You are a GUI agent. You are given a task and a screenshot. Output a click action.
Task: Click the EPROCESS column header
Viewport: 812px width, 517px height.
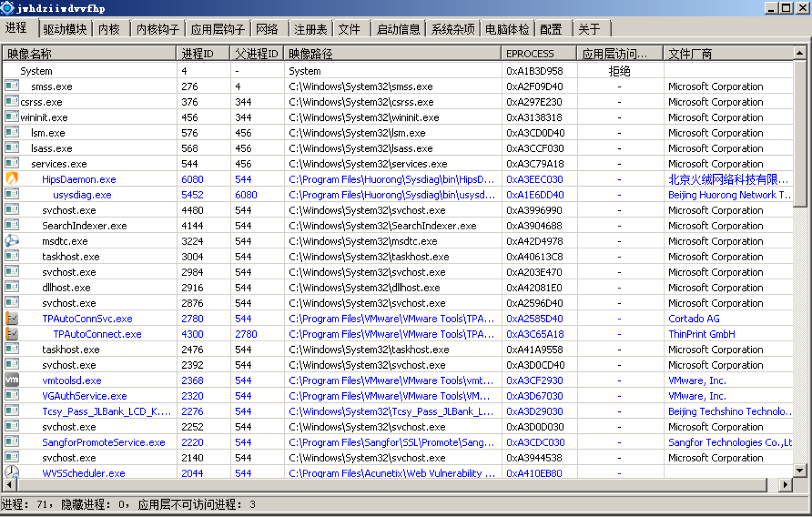click(x=539, y=53)
